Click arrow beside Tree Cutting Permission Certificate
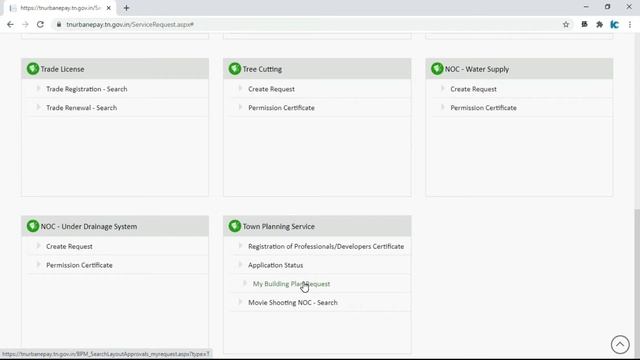This screenshot has height=360, width=640. click(x=240, y=107)
